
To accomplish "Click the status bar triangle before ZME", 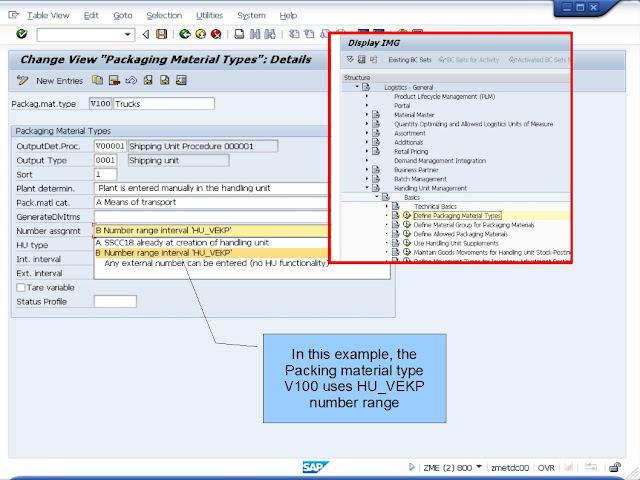I will click(x=411, y=467).
